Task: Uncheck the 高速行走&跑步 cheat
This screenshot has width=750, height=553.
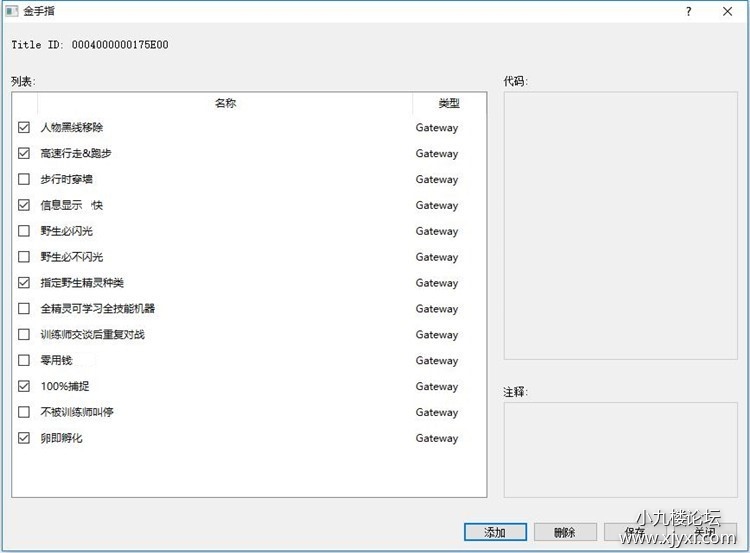Action: (24, 154)
